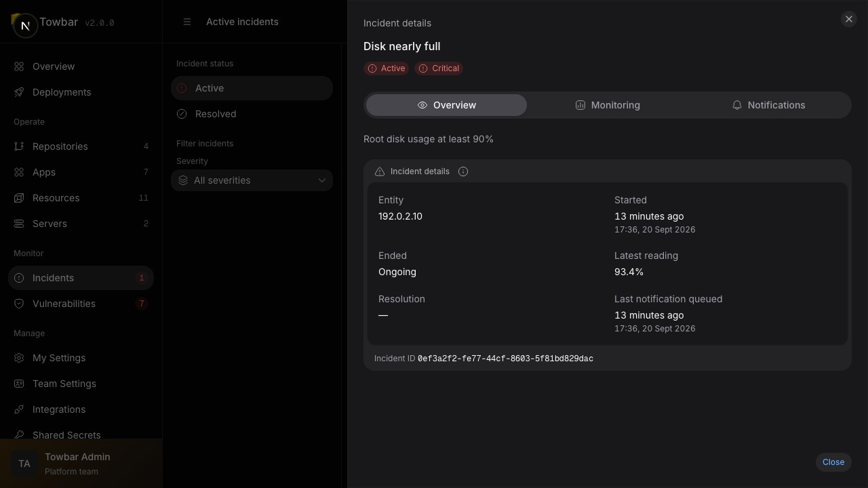Click the Overview grid icon in sidebar

tap(19, 66)
